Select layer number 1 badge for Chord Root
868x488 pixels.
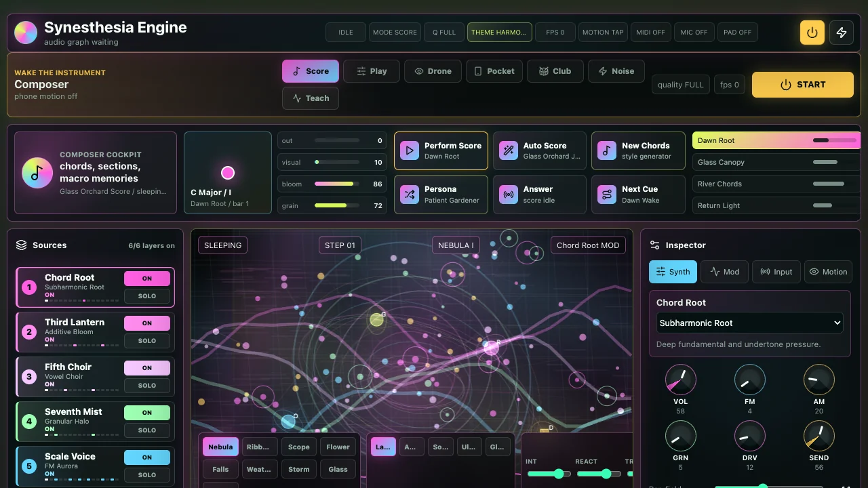tap(29, 287)
